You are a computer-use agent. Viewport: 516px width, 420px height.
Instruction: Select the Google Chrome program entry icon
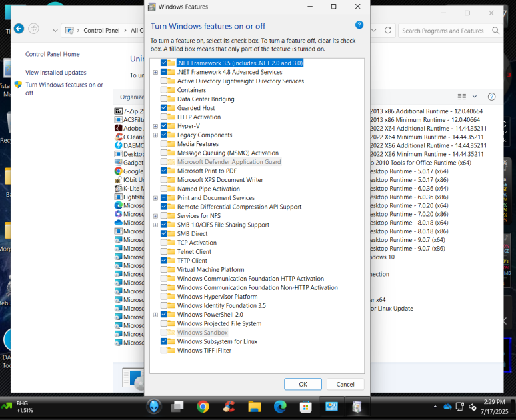118,171
